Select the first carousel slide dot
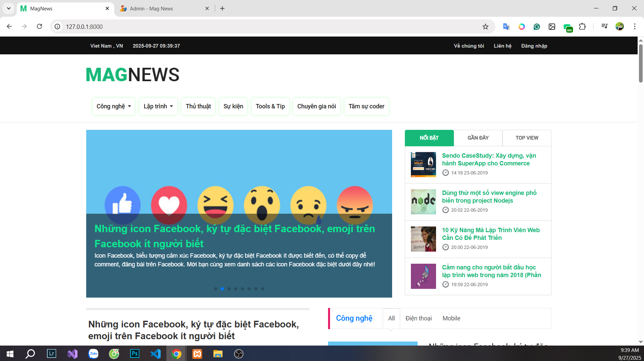This screenshot has height=361, width=644. 216,289
